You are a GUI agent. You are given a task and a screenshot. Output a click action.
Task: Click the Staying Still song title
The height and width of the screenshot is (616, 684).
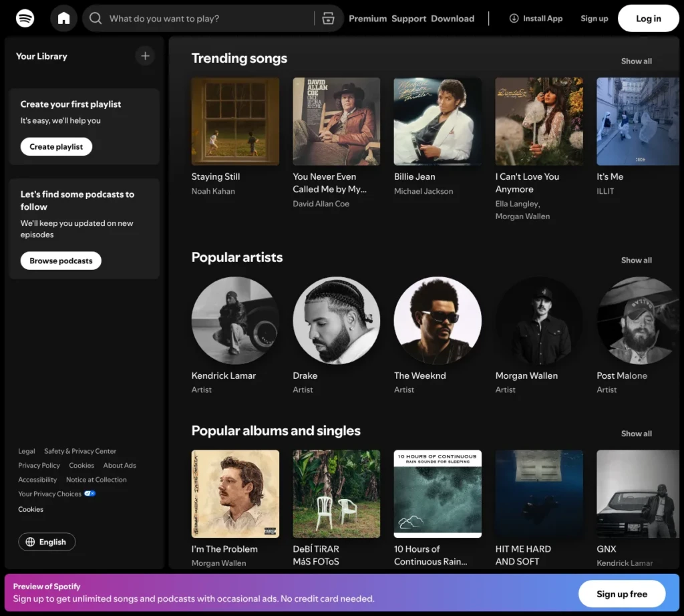click(x=216, y=176)
